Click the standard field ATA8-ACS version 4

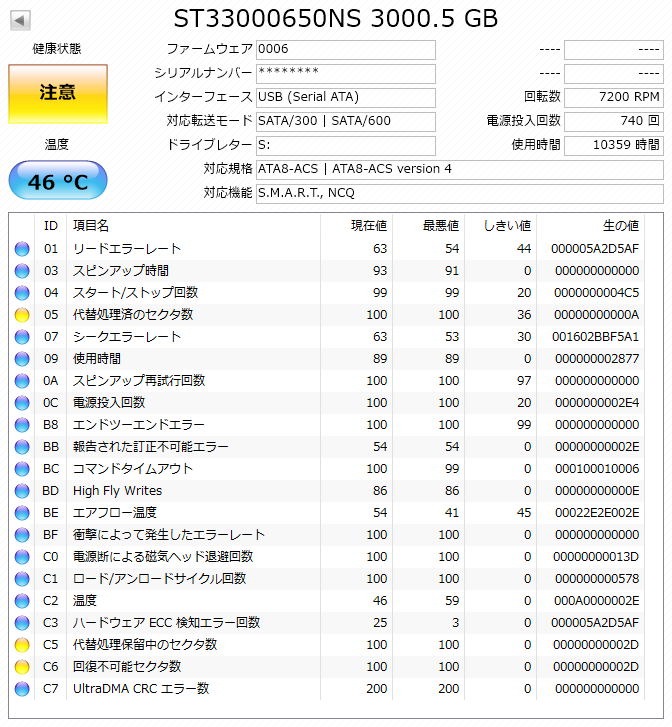(460, 169)
